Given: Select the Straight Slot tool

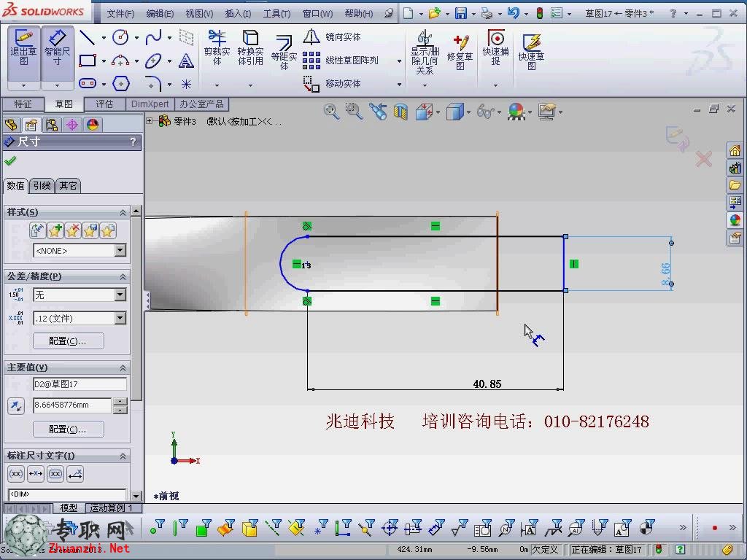Looking at the screenshot, I should click(x=88, y=84).
